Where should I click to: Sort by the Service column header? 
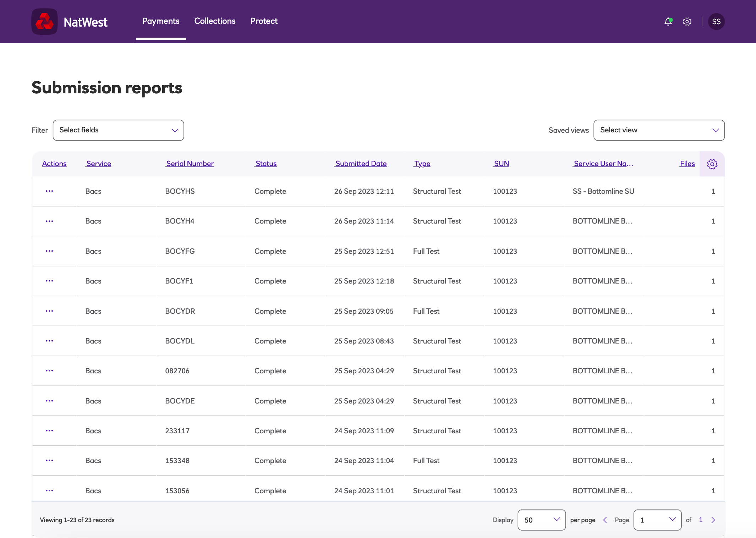click(98, 164)
